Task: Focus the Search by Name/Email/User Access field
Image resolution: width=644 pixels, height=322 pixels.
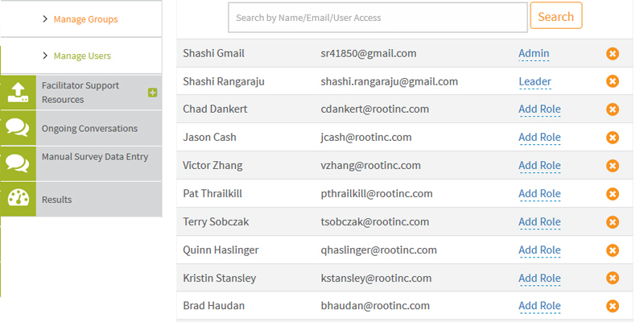Action: point(377,17)
